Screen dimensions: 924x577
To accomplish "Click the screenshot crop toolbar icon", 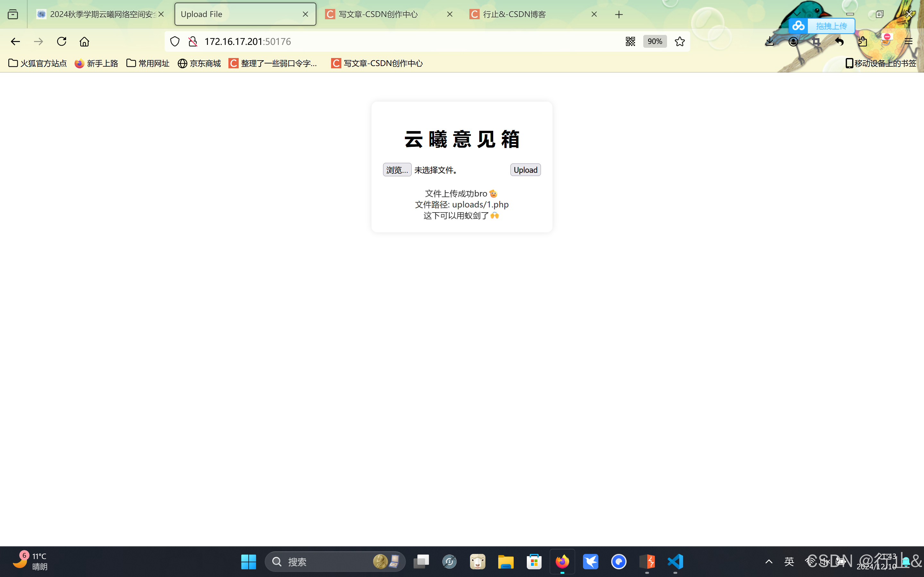I will (816, 42).
